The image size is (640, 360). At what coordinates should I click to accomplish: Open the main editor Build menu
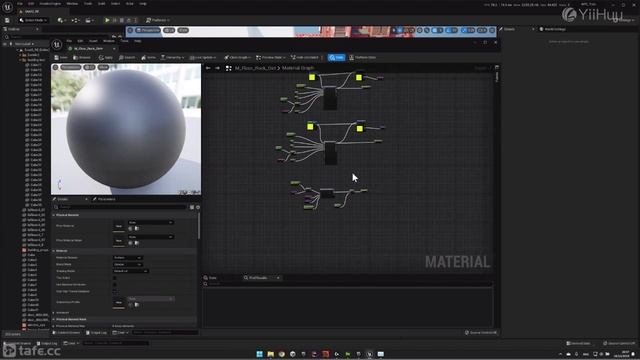101,3
